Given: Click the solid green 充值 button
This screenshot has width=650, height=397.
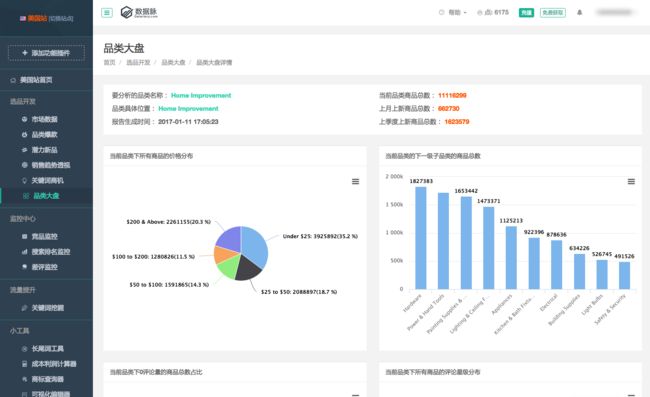Looking at the screenshot, I should 526,12.
